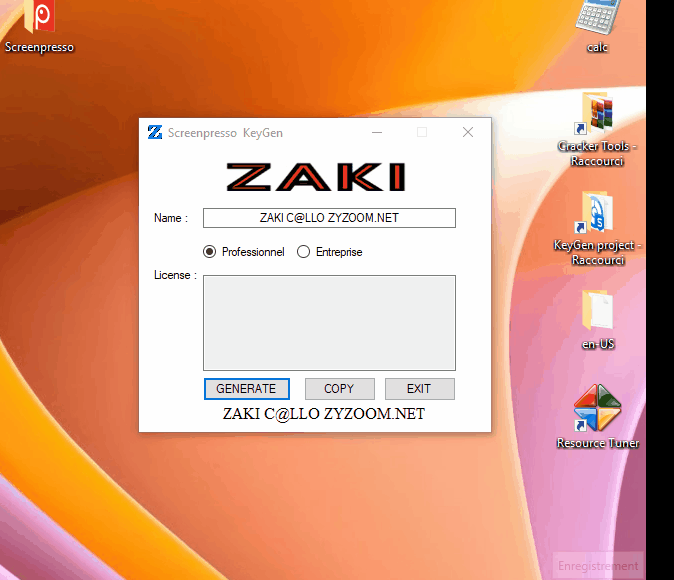Click the Name input field

pos(329,218)
